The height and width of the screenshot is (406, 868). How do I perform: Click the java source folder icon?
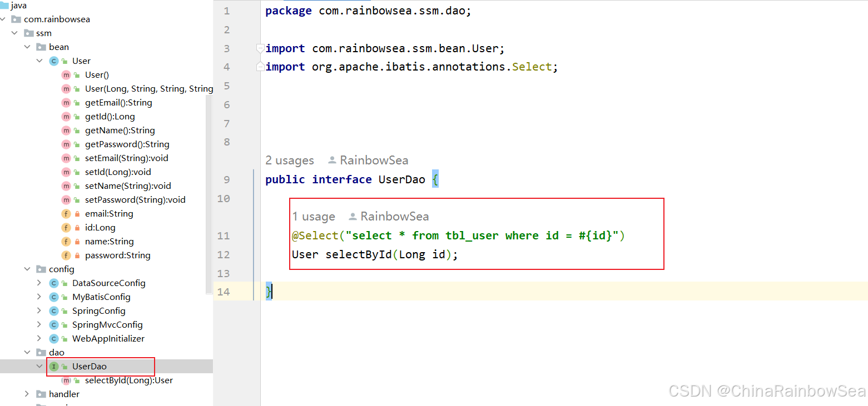pyautogui.click(x=4, y=5)
